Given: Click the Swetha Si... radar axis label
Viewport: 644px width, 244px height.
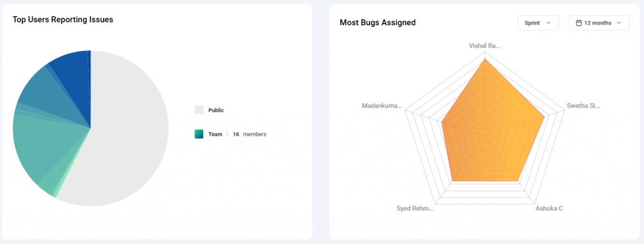Looking at the screenshot, I should click(583, 106).
